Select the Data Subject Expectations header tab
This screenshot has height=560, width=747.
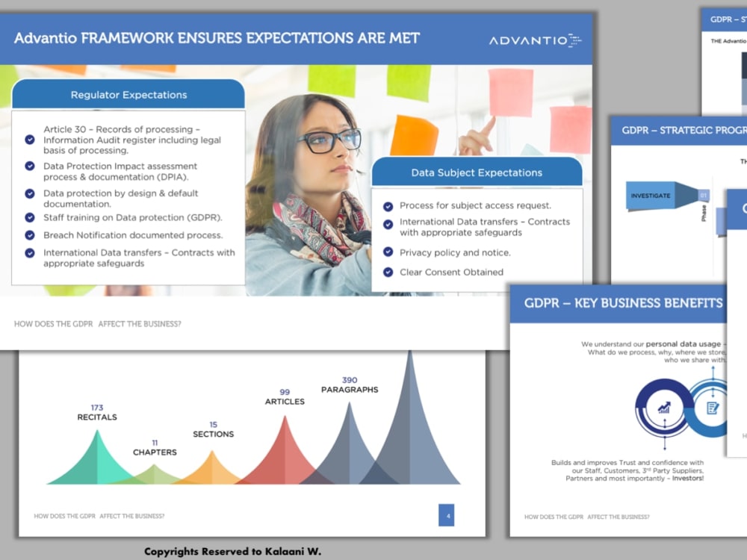point(477,172)
